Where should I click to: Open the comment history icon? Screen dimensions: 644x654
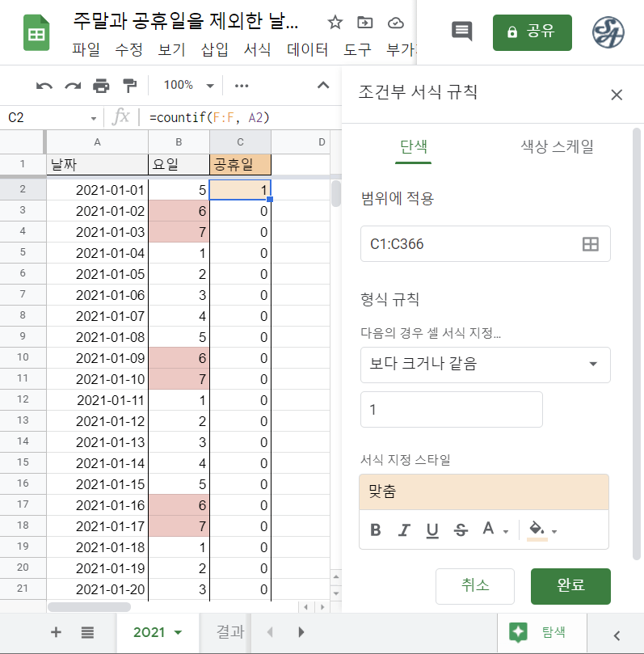(x=461, y=32)
